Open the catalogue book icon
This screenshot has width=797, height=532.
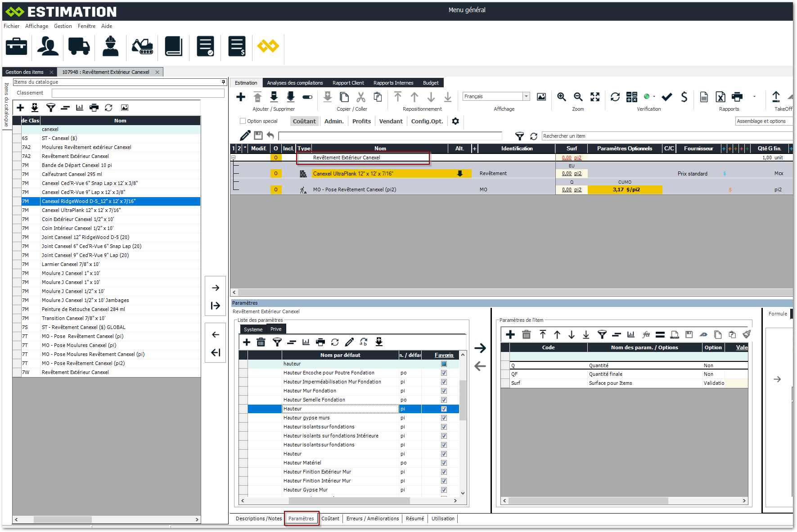(x=173, y=46)
